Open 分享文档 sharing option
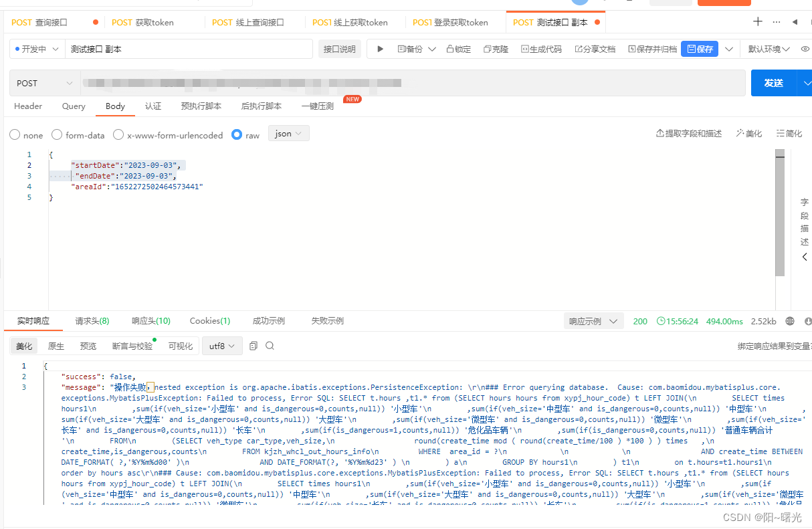Viewport: 812px width, 529px height. (x=595, y=48)
